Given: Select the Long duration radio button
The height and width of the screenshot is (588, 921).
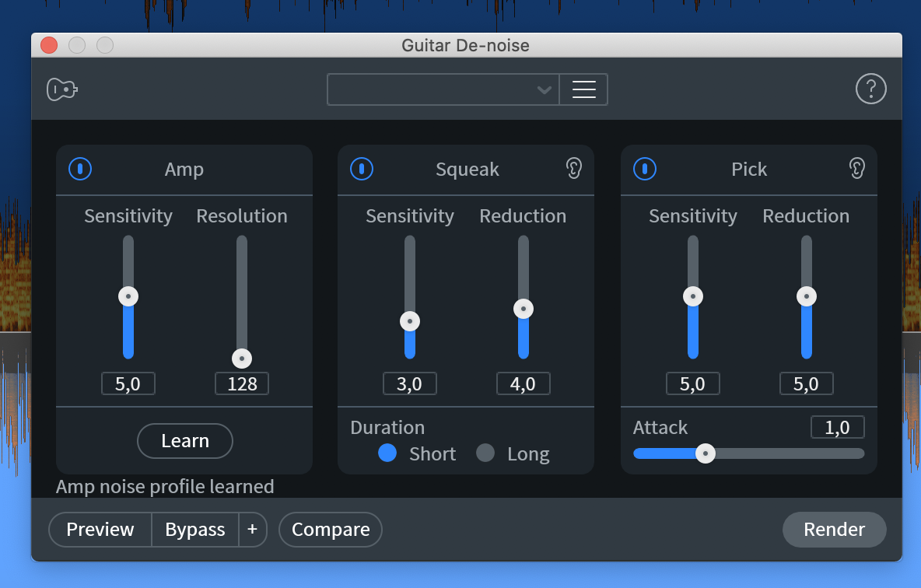Looking at the screenshot, I should [x=485, y=453].
